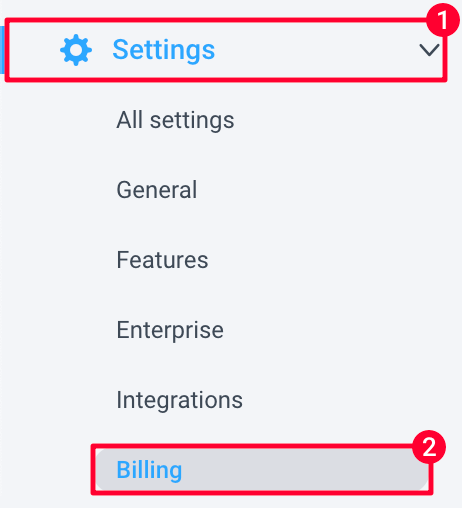Click the blue active bar beside Settings

[x=2, y=50]
